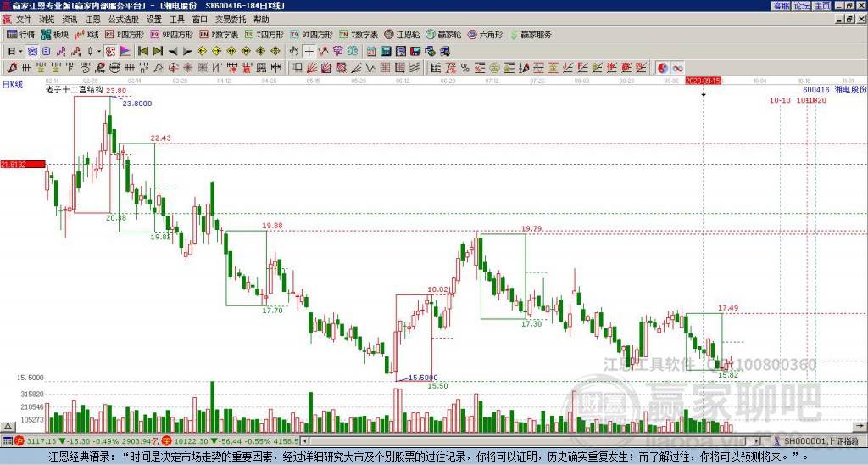
Task: Select the Gann fan lines tool
Action: (x=312, y=68)
